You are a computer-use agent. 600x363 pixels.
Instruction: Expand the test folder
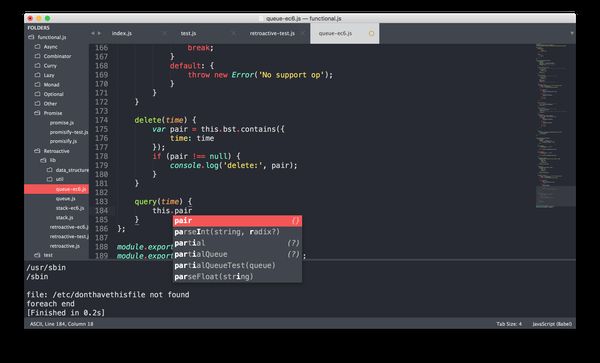pyautogui.click(x=38, y=255)
